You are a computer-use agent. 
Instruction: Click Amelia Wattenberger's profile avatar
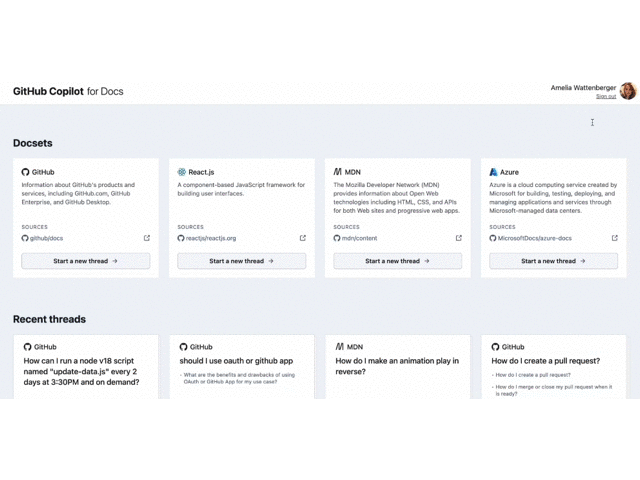[x=628, y=91]
